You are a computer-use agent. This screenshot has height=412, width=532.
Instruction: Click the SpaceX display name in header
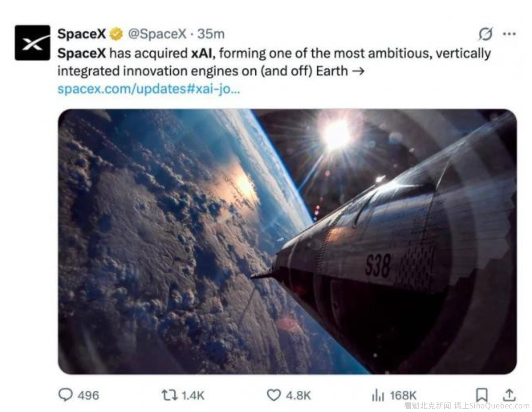[x=81, y=34]
